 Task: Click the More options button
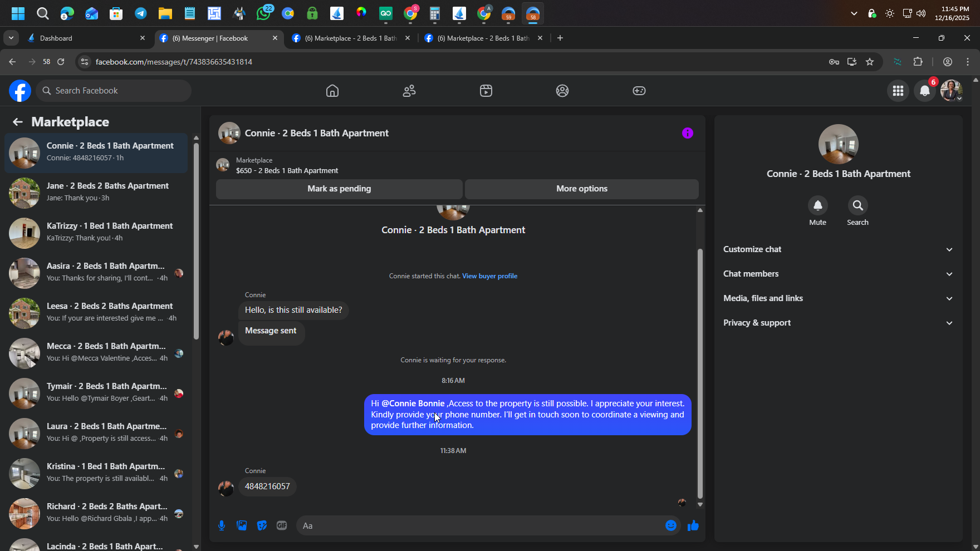pyautogui.click(x=582, y=189)
